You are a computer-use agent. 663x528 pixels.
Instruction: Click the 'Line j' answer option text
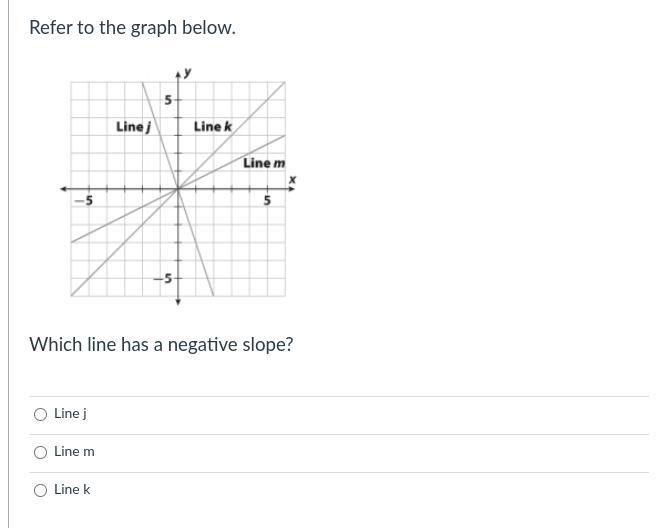70,413
